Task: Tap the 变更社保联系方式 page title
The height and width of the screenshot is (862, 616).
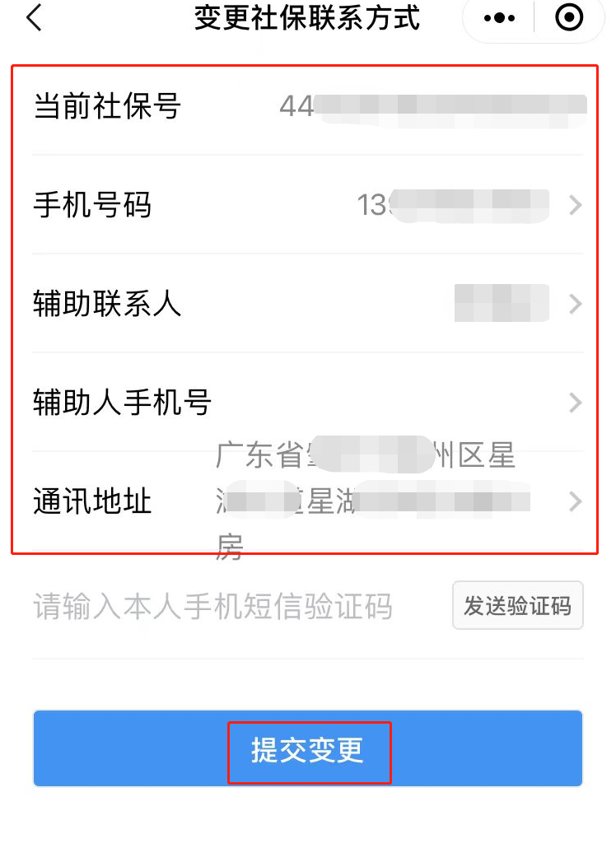Action: pyautogui.click(x=307, y=17)
